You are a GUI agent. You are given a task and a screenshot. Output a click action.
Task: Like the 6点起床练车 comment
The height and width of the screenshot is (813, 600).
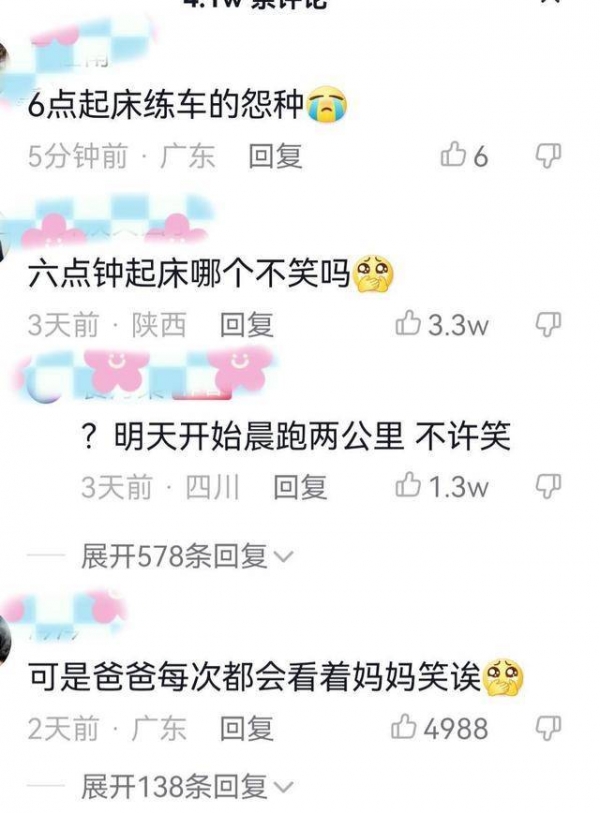(x=464, y=155)
